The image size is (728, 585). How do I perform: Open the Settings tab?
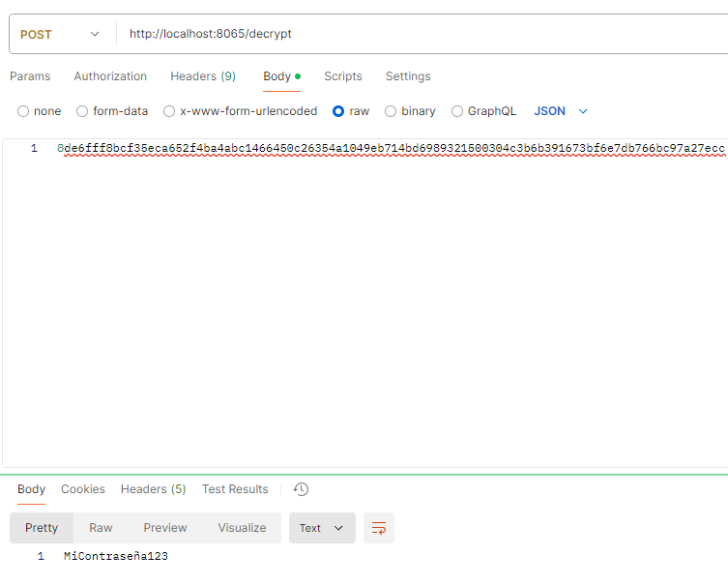tap(408, 76)
